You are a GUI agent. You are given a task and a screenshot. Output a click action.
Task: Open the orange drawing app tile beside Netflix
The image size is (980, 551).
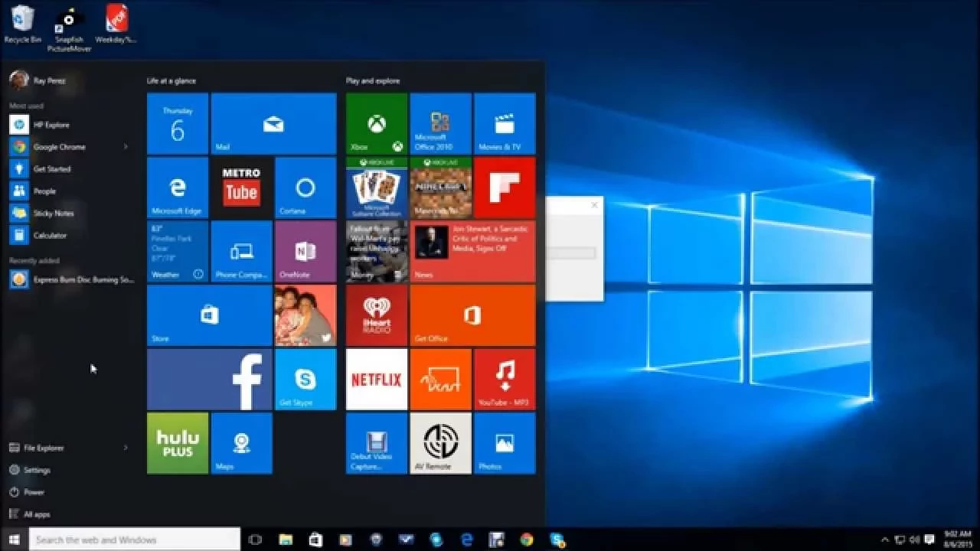(x=440, y=380)
